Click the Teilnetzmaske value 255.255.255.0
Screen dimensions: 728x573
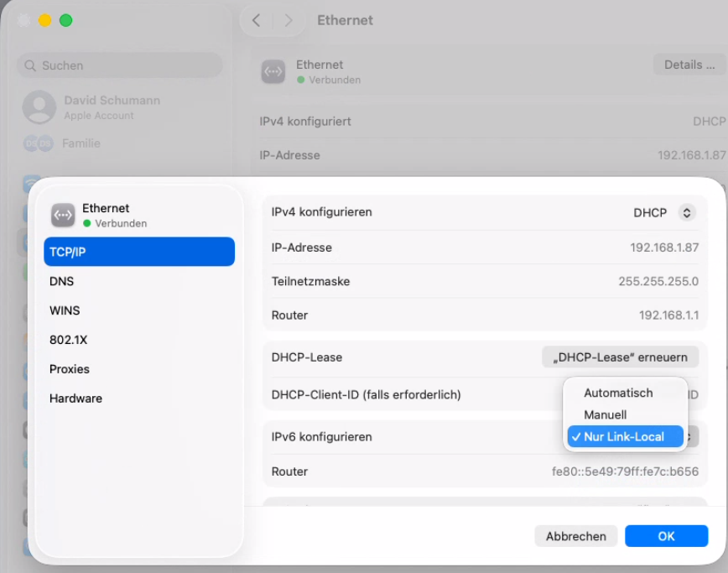pos(658,281)
